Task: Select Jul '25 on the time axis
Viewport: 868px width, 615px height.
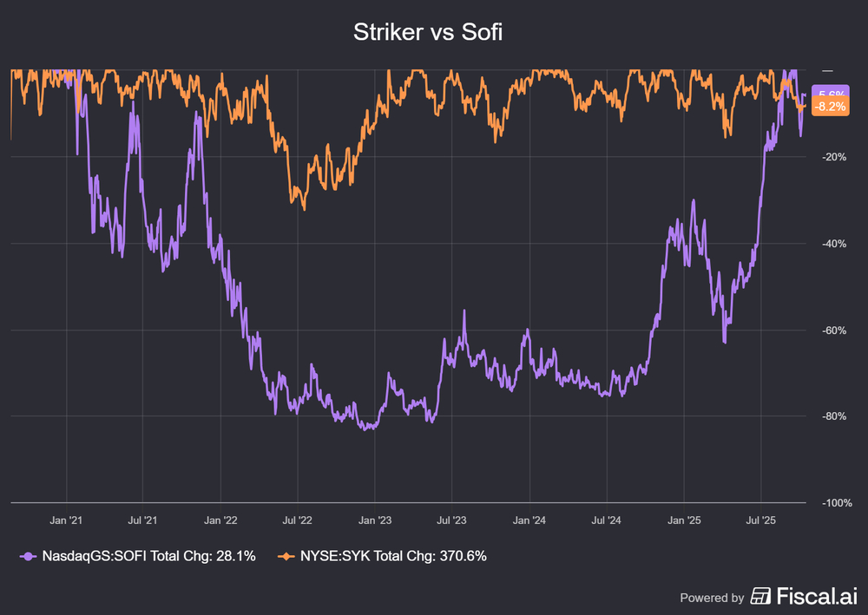Action: coord(760,520)
